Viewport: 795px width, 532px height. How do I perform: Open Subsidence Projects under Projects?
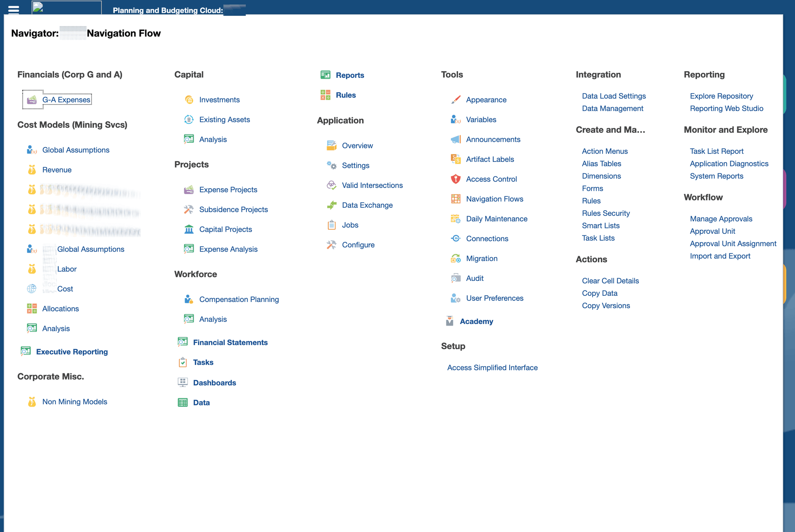coord(233,209)
